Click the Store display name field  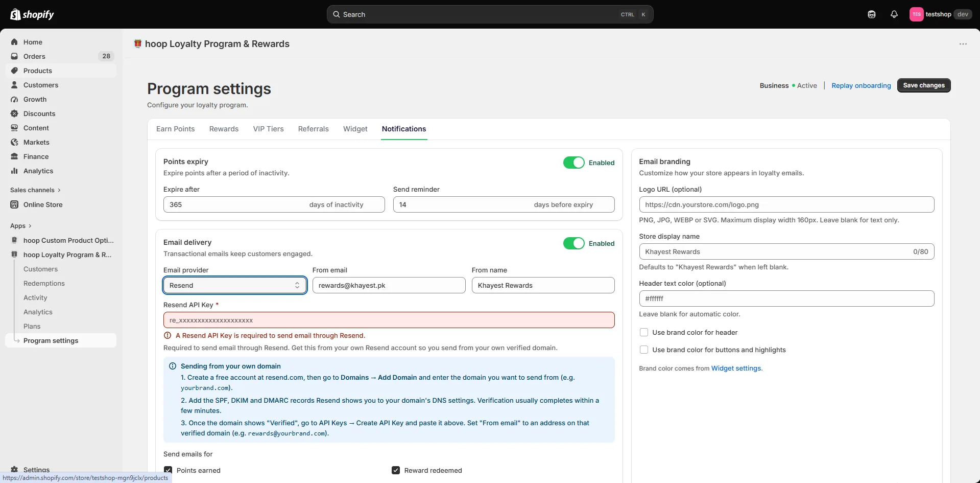786,251
